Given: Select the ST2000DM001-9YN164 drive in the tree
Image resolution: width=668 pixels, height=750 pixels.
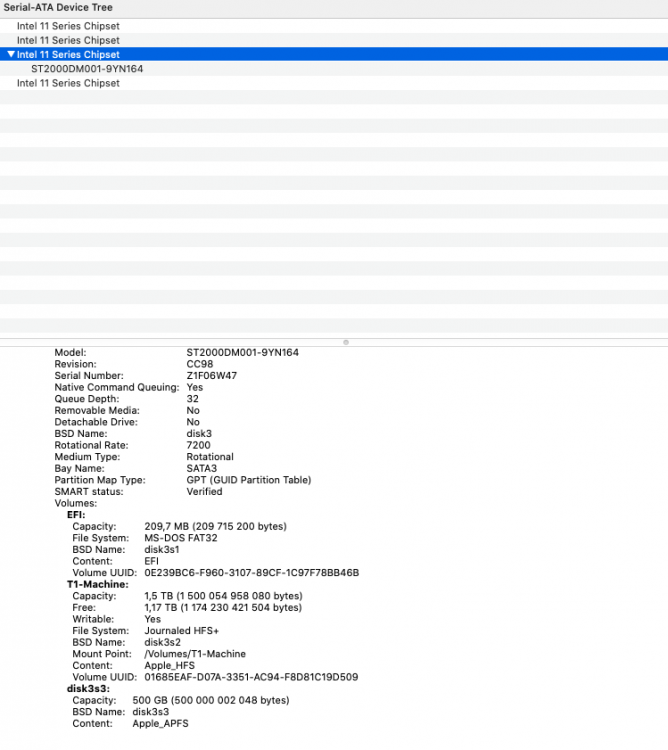Looking at the screenshot, I should [87, 69].
